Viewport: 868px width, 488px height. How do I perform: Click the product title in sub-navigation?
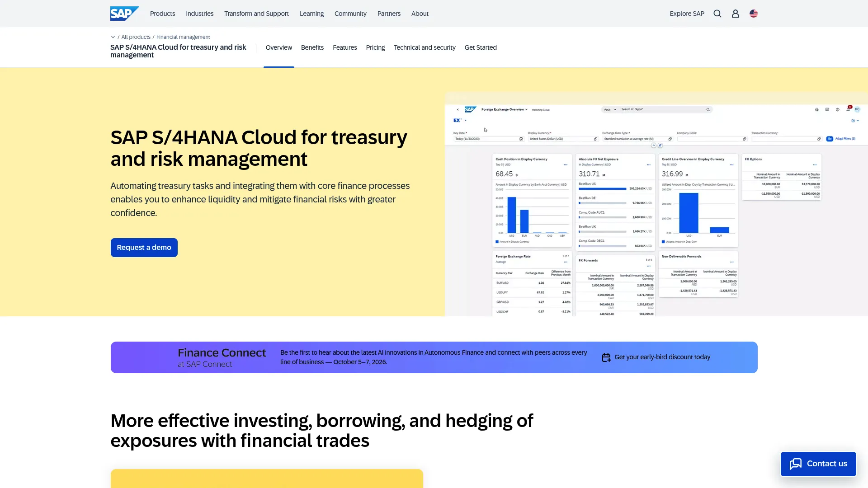(178, 51)
